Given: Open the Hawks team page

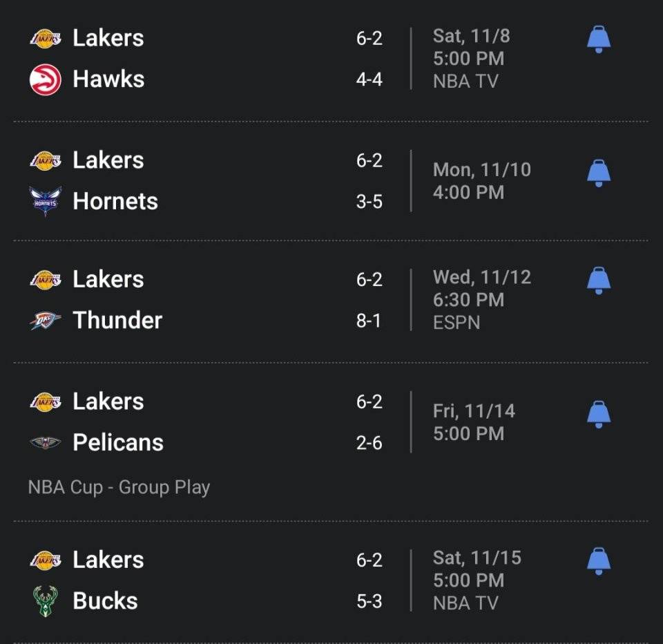Looking at the screenshot, I should pyautogui.click(x=107, y=79).
